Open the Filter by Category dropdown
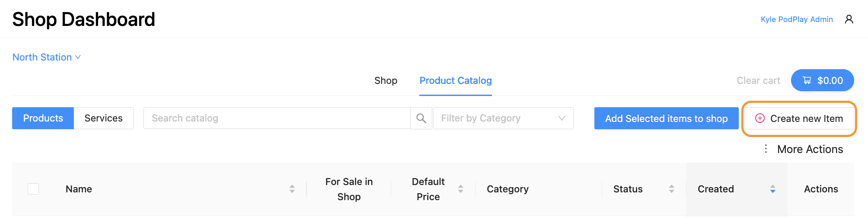This screenshot has width=868, height=217. [x=503, y=118]
